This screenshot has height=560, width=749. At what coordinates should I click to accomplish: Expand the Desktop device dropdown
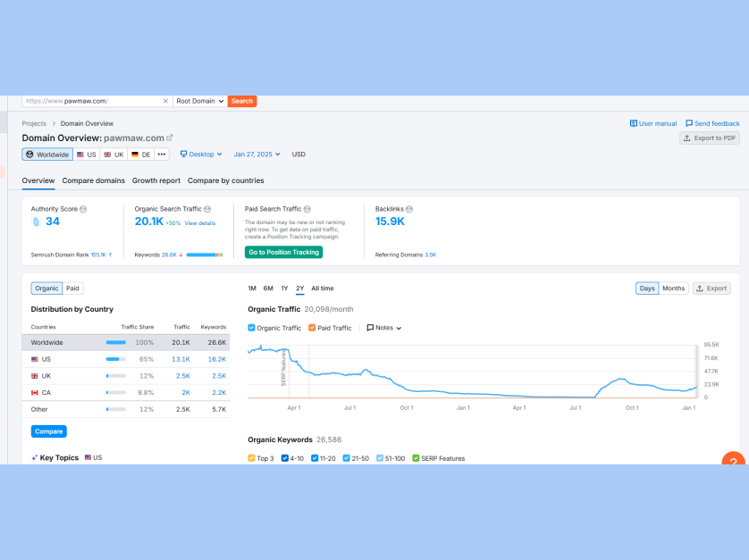[201, 155]
